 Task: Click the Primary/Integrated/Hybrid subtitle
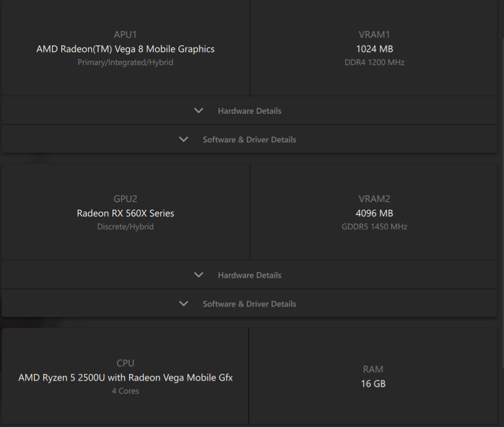pyautogui.click(x=125, y=62)
